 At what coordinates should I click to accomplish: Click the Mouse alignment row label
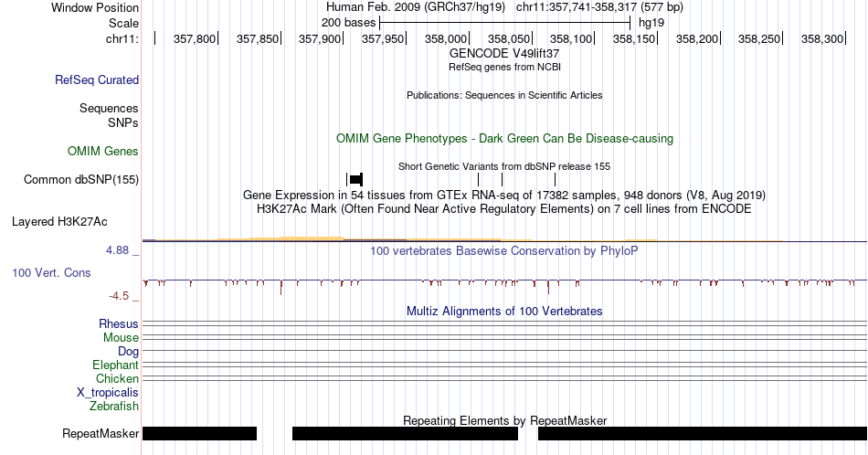coord(121,338)
